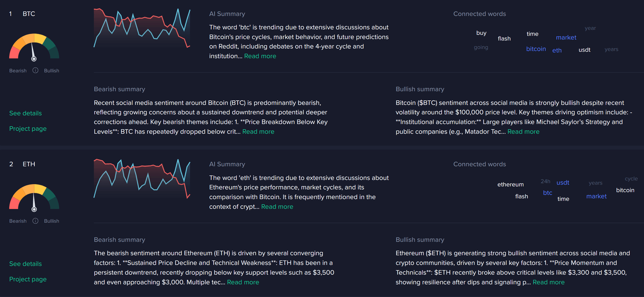Click the BTC sentiment info icon
The image size is (644, 297).
[x=35, y=70]
